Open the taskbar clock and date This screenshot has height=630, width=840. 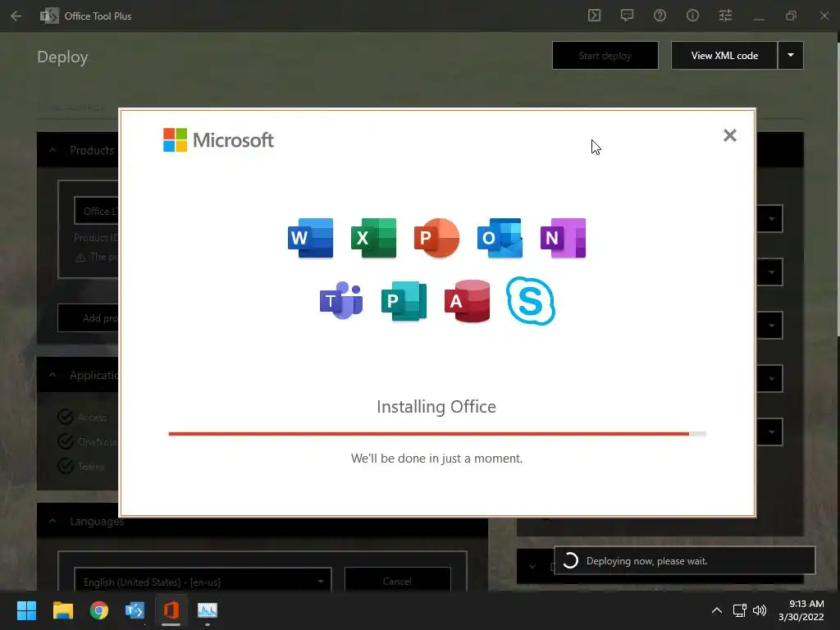801,610
